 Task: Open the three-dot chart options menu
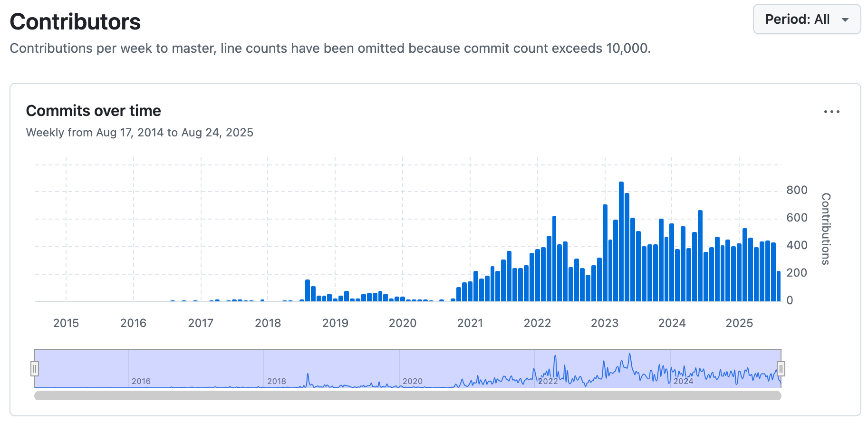pos(831,112)
